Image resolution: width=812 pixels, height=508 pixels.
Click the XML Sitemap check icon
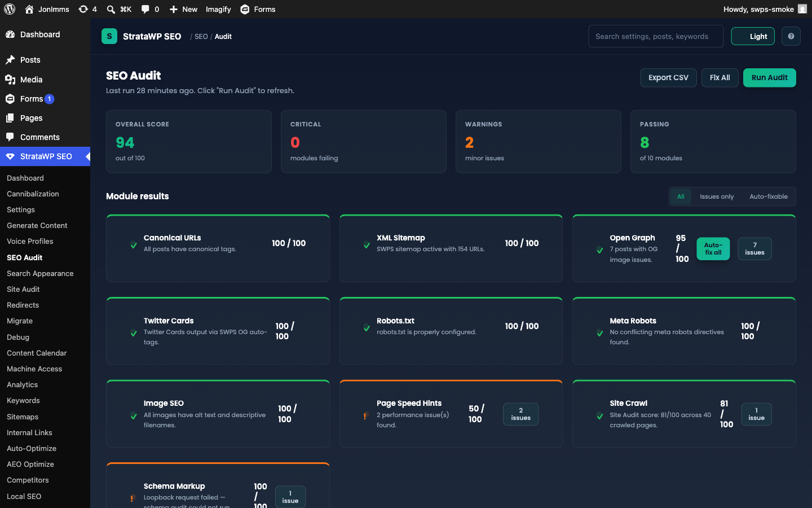point(367,245)
